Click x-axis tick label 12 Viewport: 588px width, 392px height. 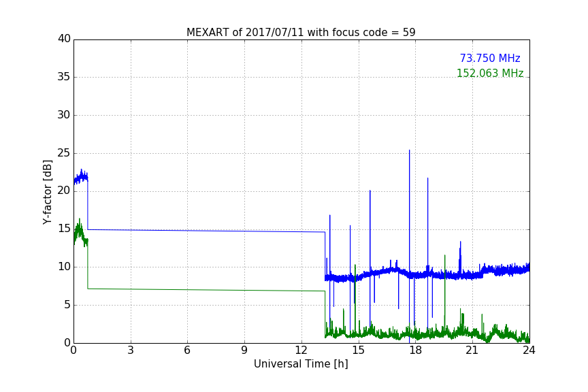click(x=301, y=350)
